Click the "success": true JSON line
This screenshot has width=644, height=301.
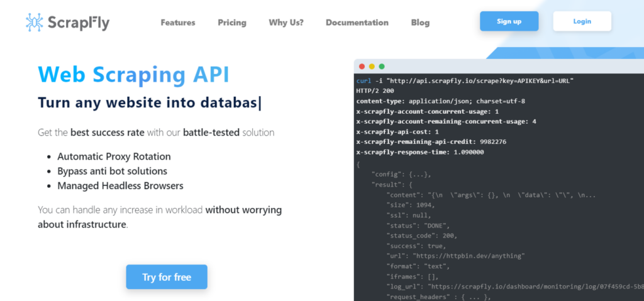point(416,246)
